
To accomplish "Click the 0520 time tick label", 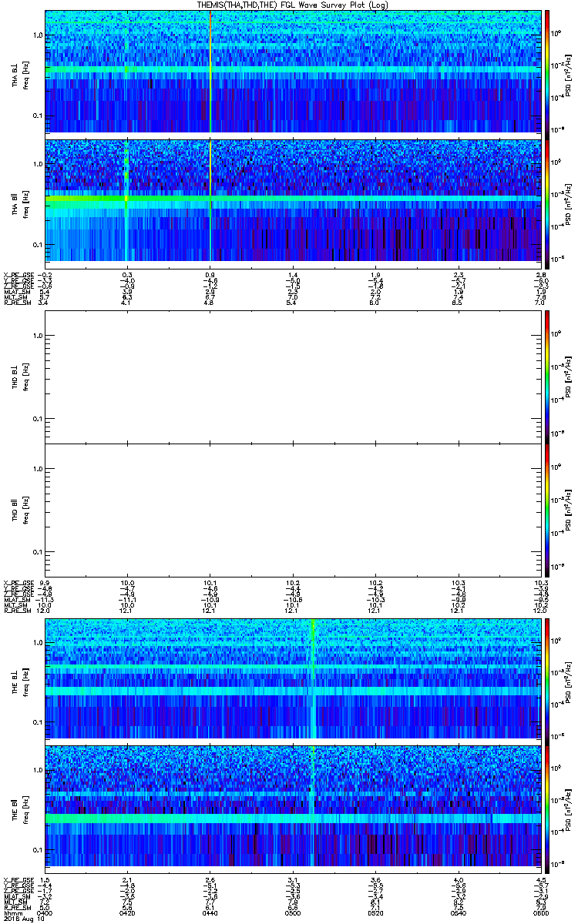I will click(x=375, y=912).
